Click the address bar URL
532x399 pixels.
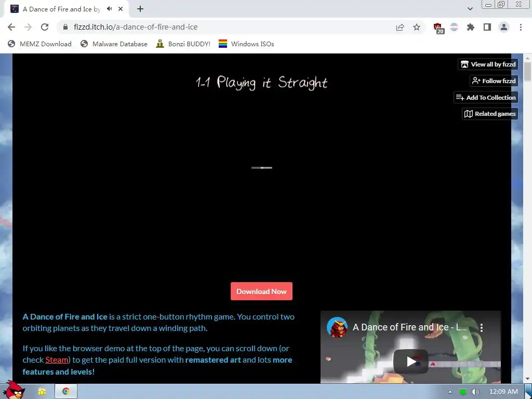coord(136,27)
